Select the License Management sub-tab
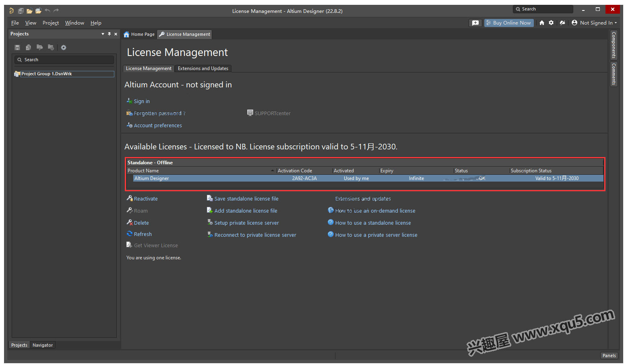 [149, 68]
